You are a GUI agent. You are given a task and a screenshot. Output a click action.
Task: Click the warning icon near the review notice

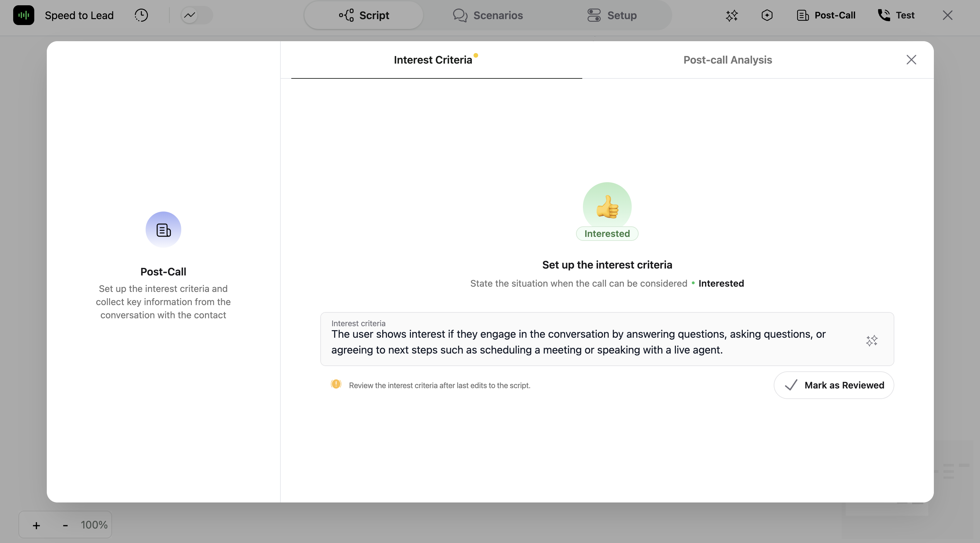[336, 384]
